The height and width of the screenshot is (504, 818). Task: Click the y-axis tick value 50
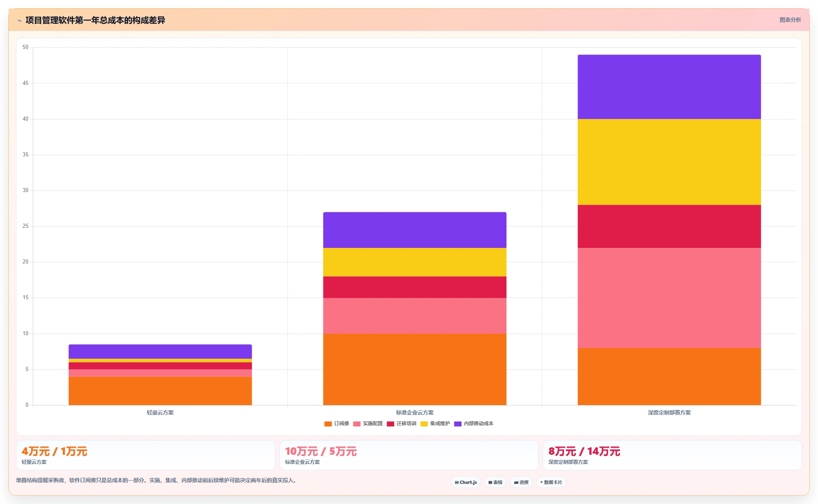coord(25,47)
